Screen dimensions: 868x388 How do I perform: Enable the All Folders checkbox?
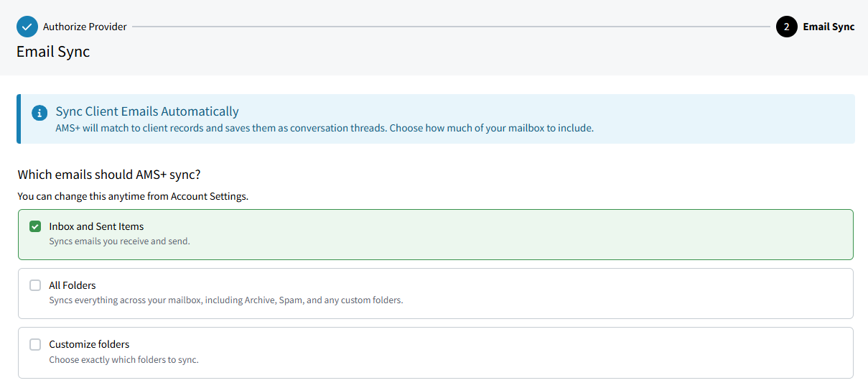(x=35, y=285)
